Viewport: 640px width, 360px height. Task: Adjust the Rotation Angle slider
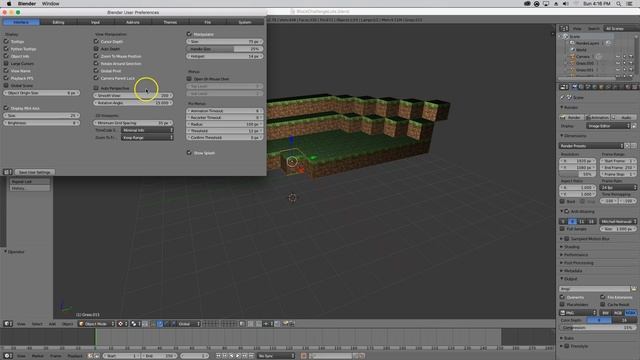click(x=133, y=103)
